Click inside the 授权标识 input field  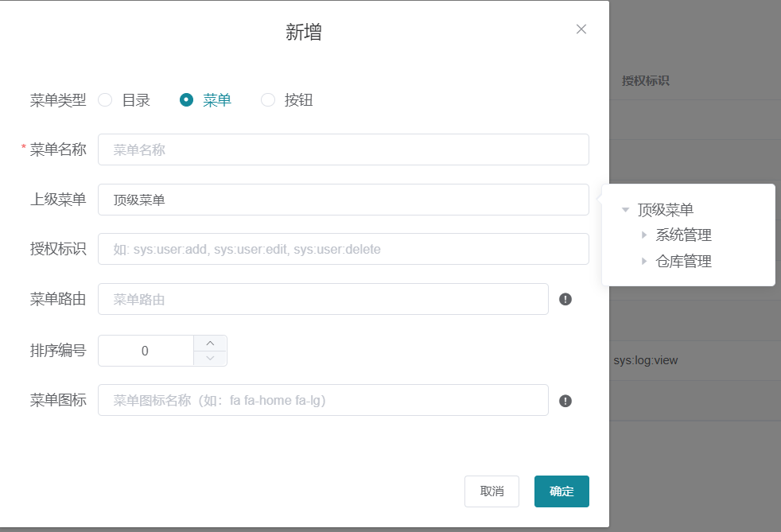pos(342,249)
